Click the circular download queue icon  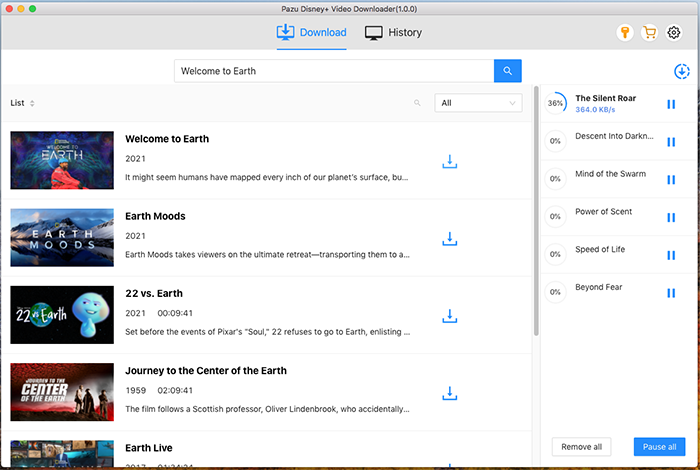click(682, 71)
